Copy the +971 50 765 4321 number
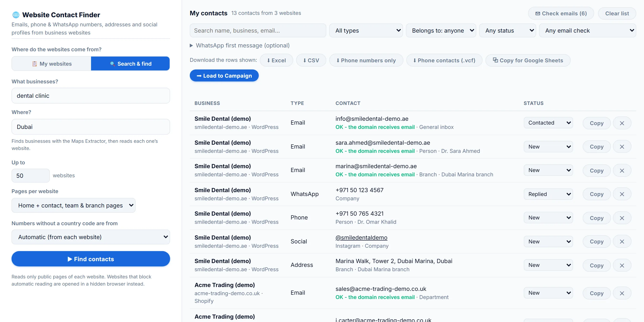Viewport: 644px width, 322px height. (x=597, y=218)
